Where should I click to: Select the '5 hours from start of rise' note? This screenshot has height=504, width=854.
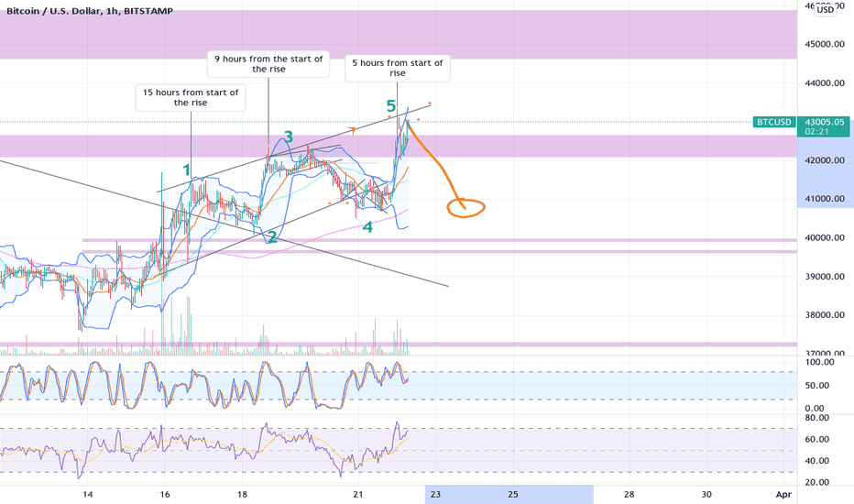(397, 68)
